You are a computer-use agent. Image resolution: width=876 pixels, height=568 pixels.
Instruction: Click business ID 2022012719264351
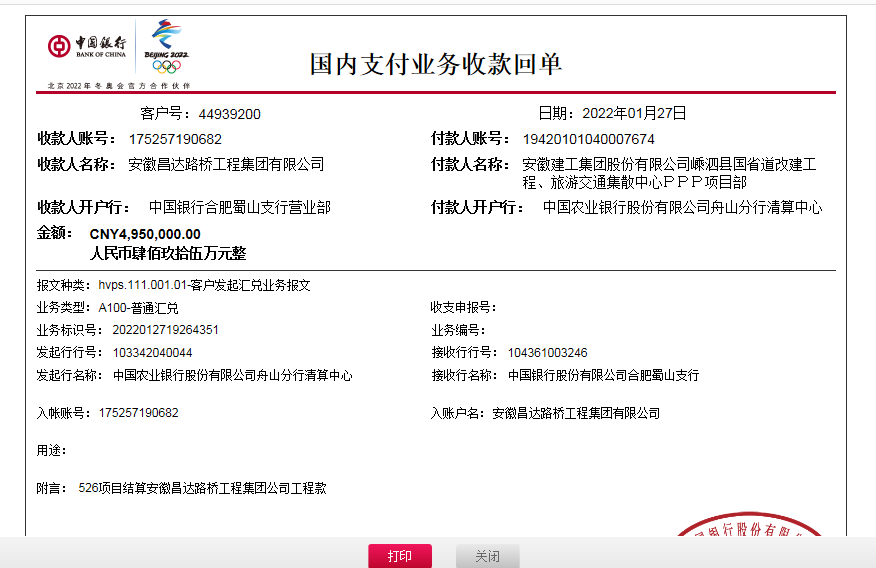click(x=165, y=330)
